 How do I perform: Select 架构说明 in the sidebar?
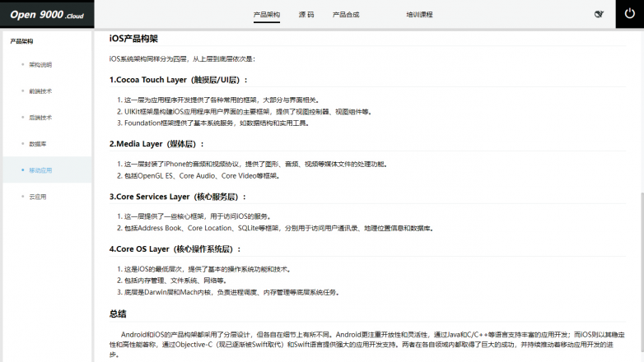(x=40, y=64)
